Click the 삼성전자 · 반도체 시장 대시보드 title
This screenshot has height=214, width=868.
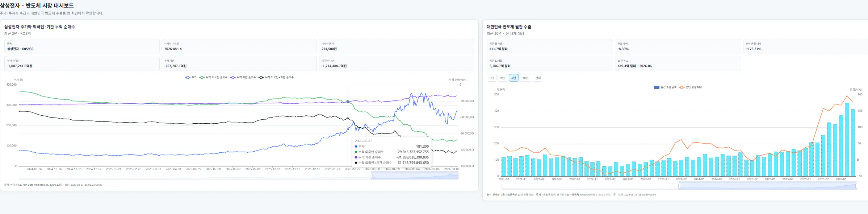tap(37, 5)
